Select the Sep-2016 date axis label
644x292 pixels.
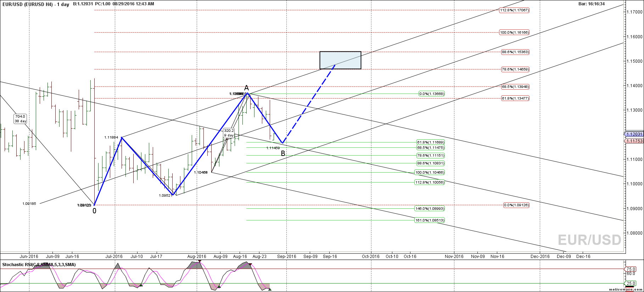pos(287,257)
